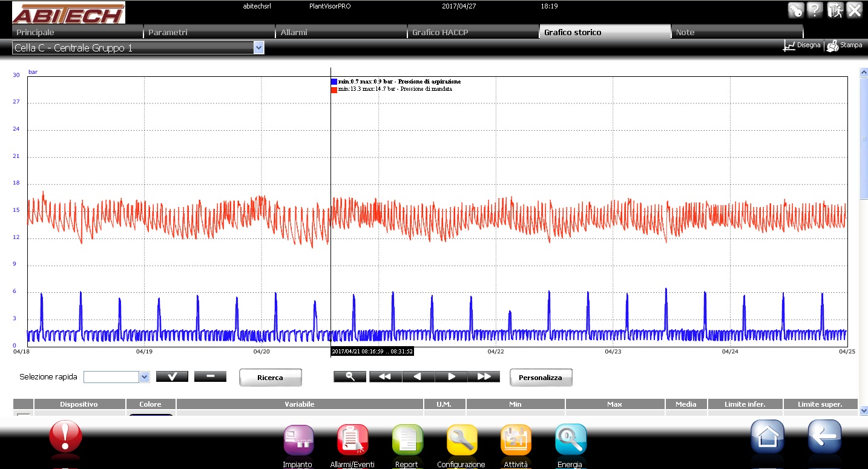The image size is (868, 469).
Task: Open the Attività calendar icon
Action: (x=516, y=441)
